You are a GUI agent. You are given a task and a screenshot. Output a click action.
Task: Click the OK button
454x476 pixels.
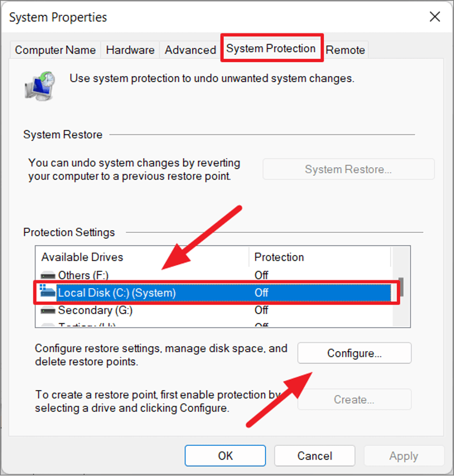pyautogui.click(x=225, y=455)
